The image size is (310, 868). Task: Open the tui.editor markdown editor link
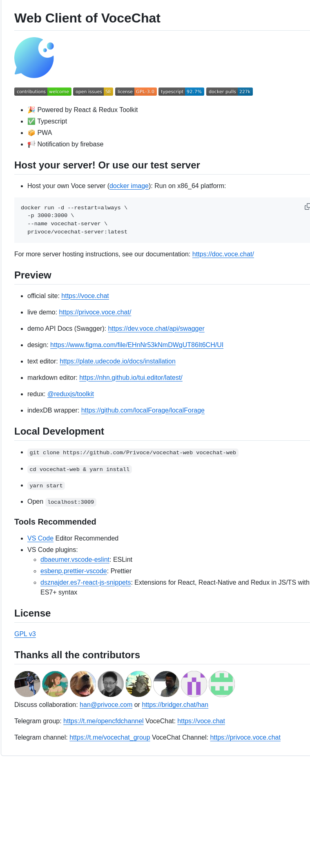tap(131, 377)
